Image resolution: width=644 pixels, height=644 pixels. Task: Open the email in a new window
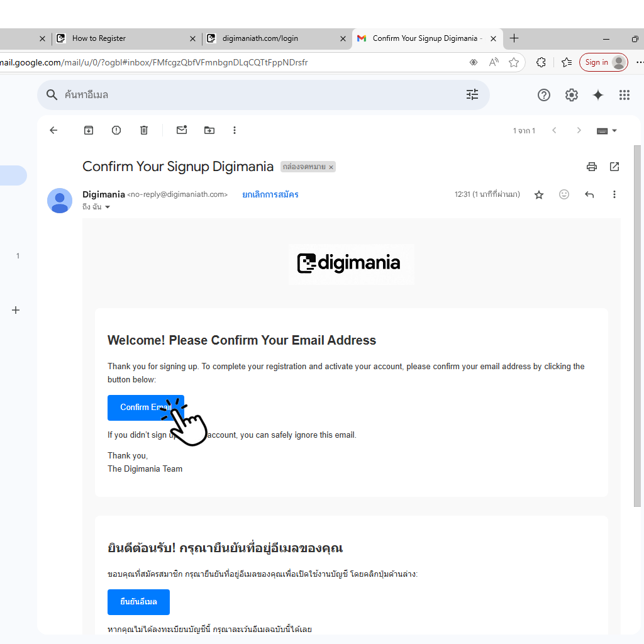pos(614,167)
